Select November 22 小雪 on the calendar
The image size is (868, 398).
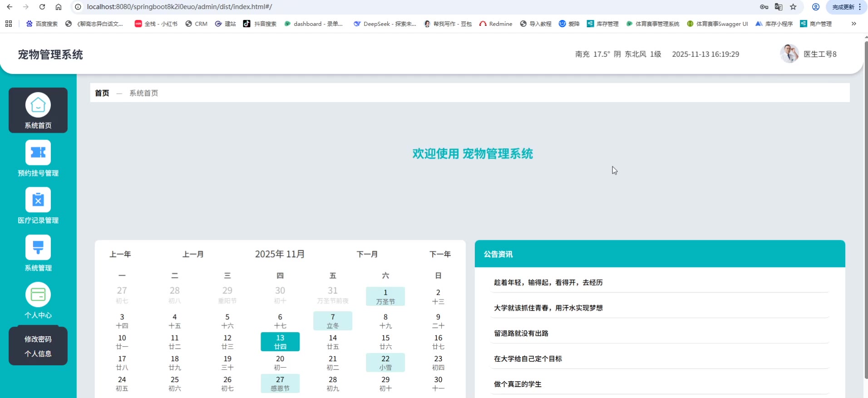click(385, 363)
